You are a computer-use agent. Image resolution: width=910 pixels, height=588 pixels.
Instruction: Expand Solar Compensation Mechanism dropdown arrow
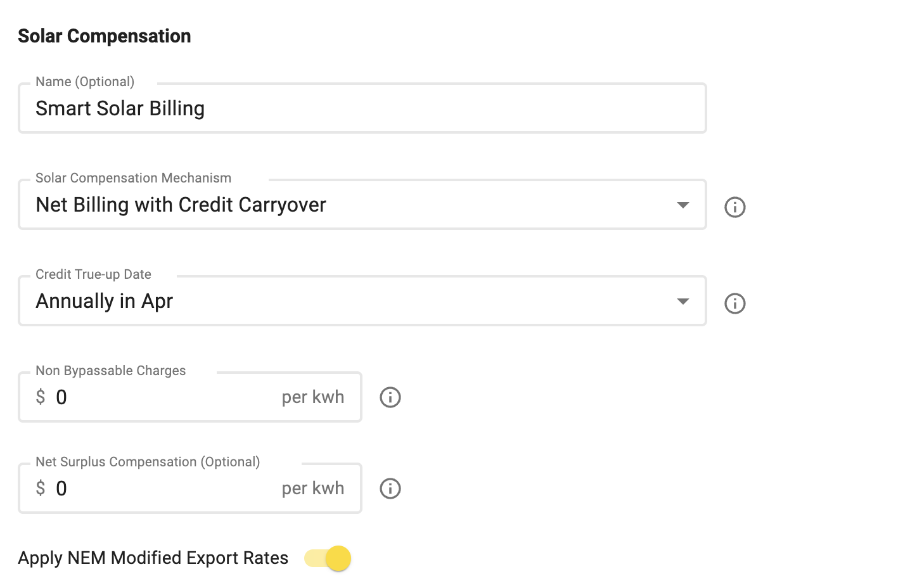click(x=682, y=205)
